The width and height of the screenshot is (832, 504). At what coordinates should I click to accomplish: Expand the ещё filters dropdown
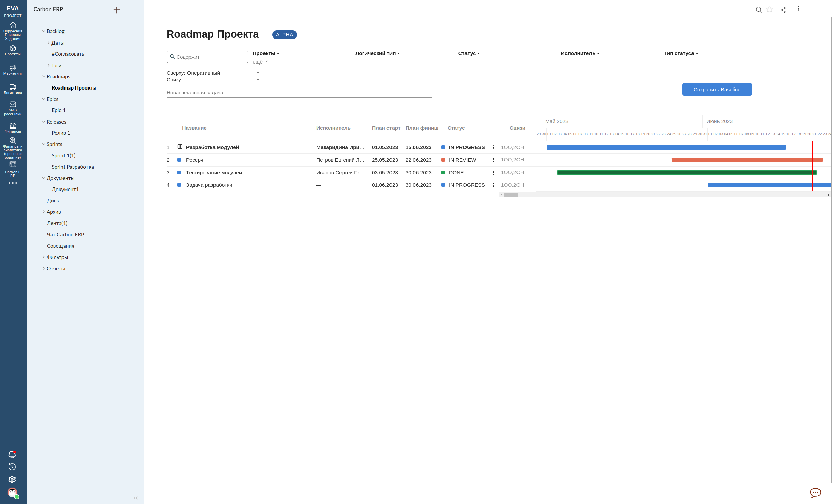260,62
